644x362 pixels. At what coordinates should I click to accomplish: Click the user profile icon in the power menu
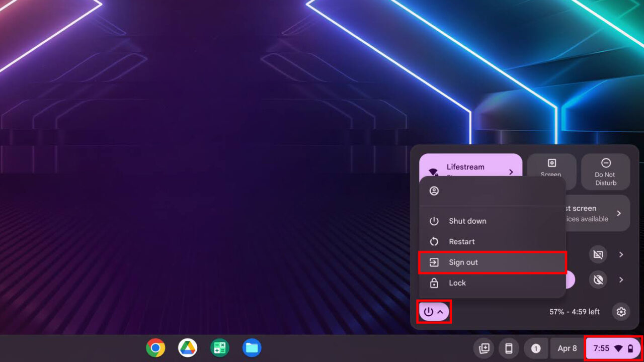coord(433,191)
